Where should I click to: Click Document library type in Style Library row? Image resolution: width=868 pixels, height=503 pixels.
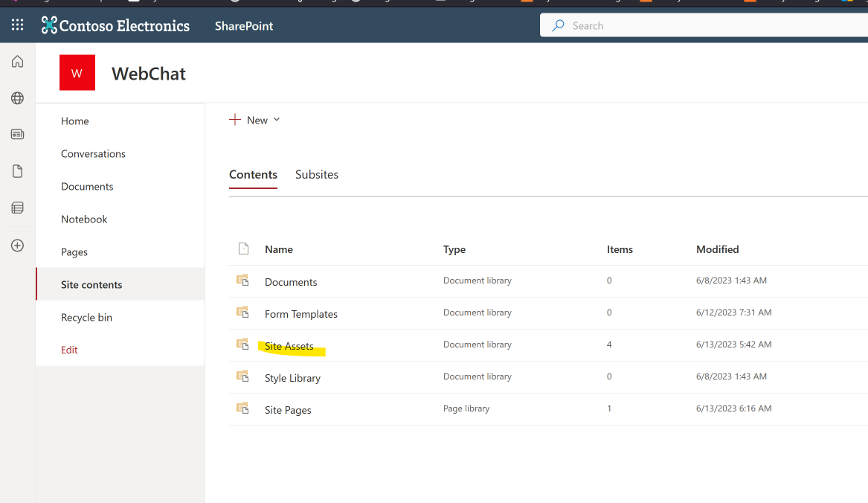click(x=478, y=377)
